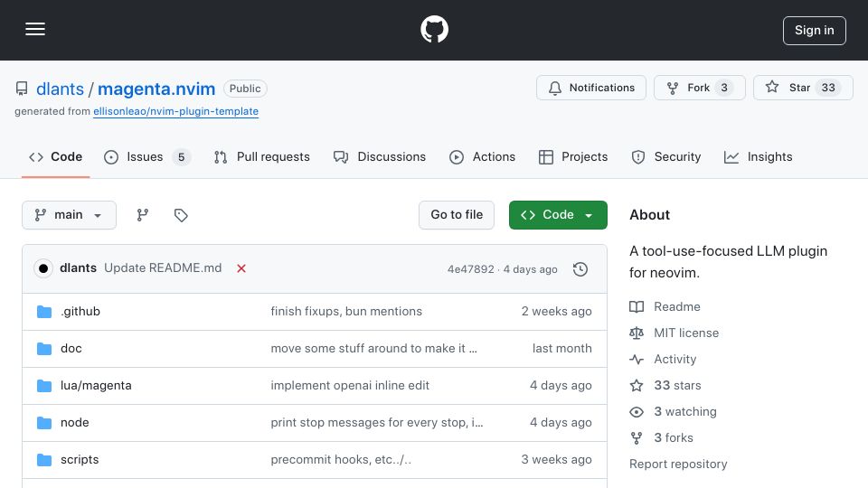Open the scripts folder

tap(80, 460)
